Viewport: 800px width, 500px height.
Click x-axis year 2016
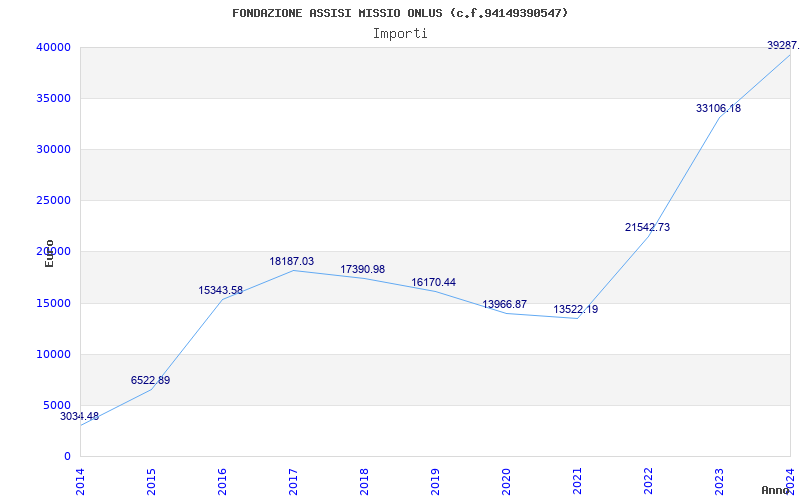(222, 482)
